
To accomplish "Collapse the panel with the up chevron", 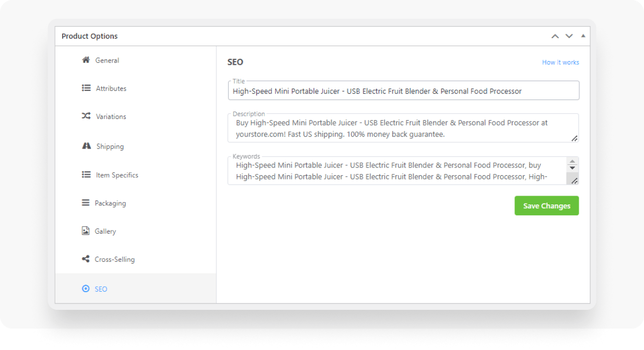I will (555, 36).
